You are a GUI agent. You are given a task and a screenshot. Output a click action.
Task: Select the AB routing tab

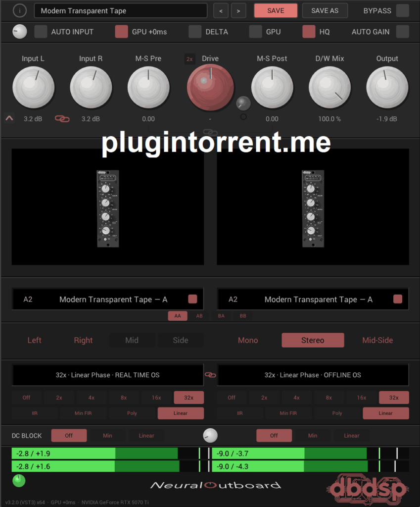(x=199, y=316)
